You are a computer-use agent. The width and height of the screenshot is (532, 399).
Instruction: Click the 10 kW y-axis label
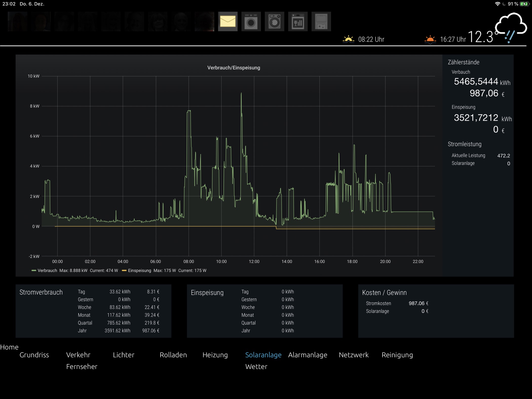(33, 76)
